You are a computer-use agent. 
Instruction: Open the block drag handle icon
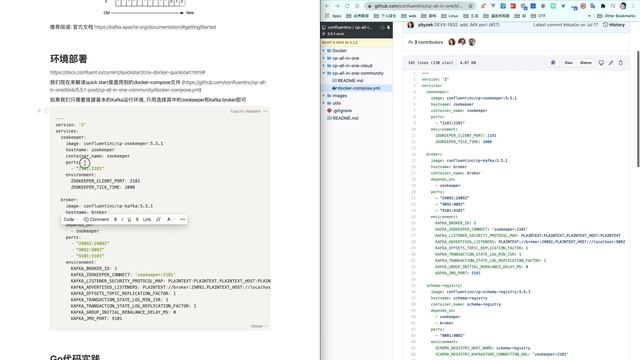pos(46,111)
